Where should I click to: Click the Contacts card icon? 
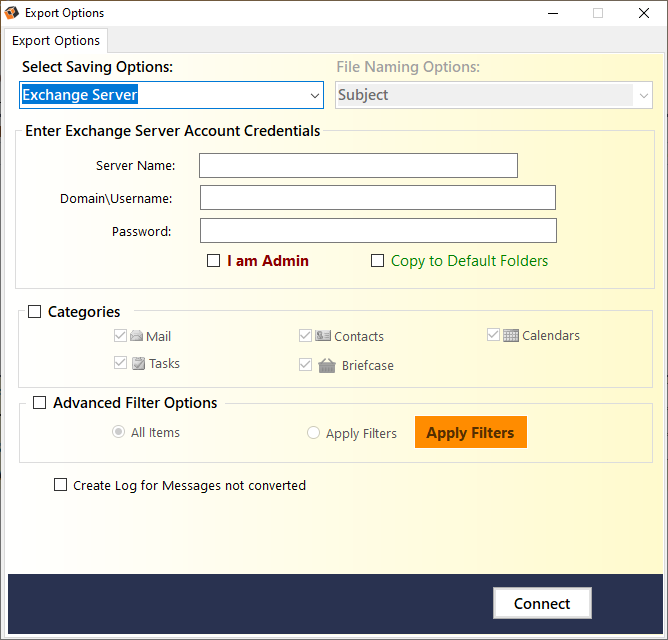323,336
